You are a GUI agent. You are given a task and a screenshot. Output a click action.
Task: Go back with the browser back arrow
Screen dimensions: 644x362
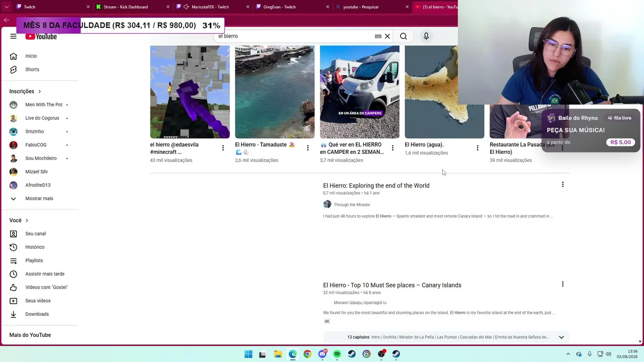tap(7, 20)
